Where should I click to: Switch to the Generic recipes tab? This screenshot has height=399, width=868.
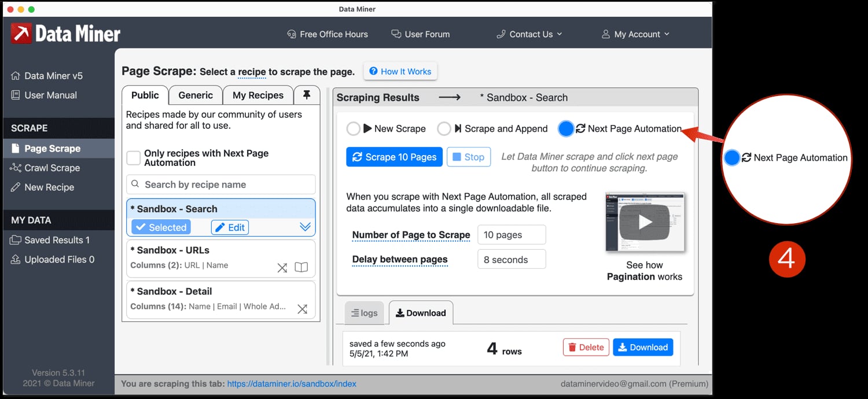pyautogui.click(x=196, y=95)
